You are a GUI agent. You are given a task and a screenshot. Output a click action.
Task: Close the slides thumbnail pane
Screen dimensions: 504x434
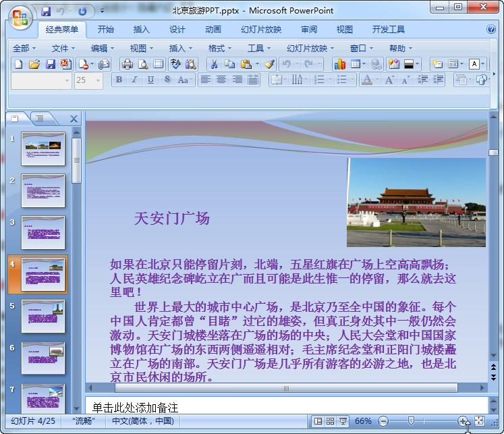74,119
